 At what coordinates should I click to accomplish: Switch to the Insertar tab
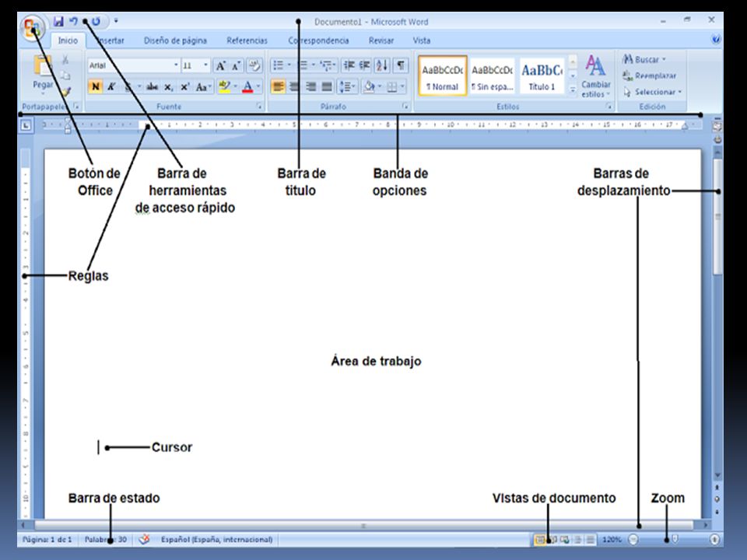110,40
